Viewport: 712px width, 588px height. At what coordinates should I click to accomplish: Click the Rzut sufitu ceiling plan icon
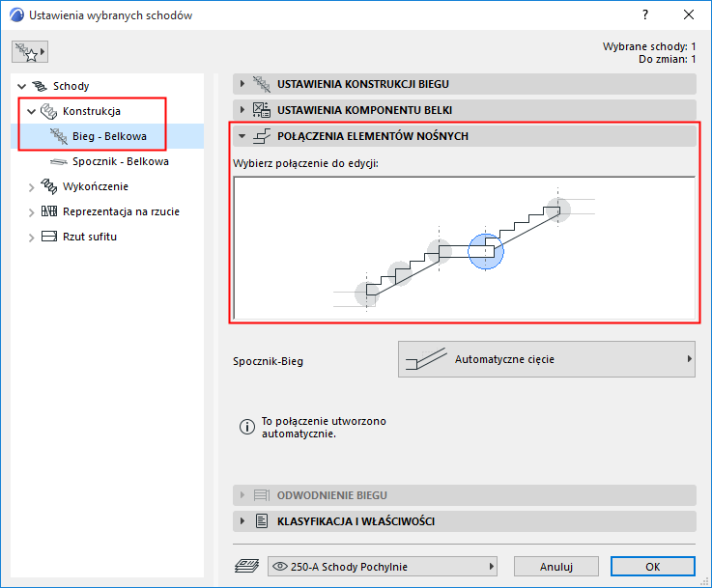[x=49, y=237]
